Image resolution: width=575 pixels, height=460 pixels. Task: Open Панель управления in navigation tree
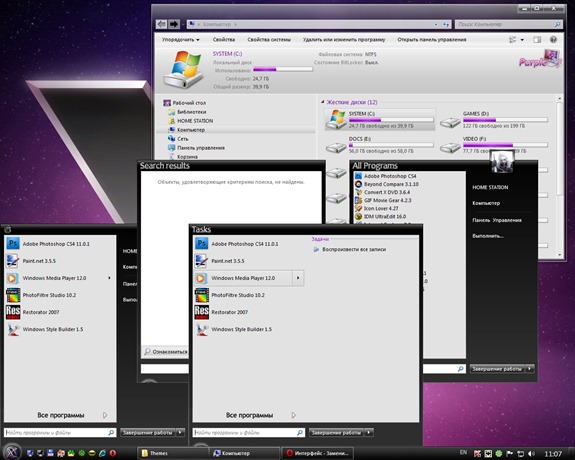click(196, 148)
